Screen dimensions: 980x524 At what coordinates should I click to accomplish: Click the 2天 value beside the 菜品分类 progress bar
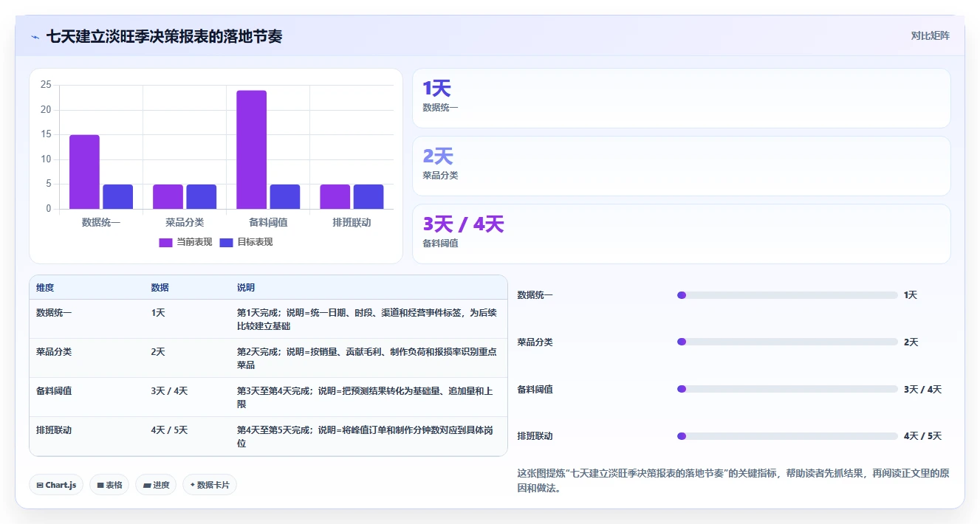911,342
